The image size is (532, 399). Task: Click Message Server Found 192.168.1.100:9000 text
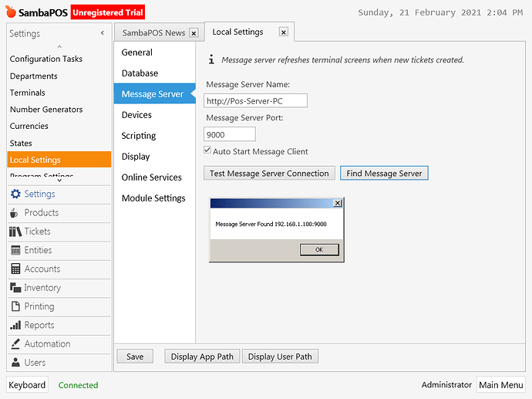[271, 224]
